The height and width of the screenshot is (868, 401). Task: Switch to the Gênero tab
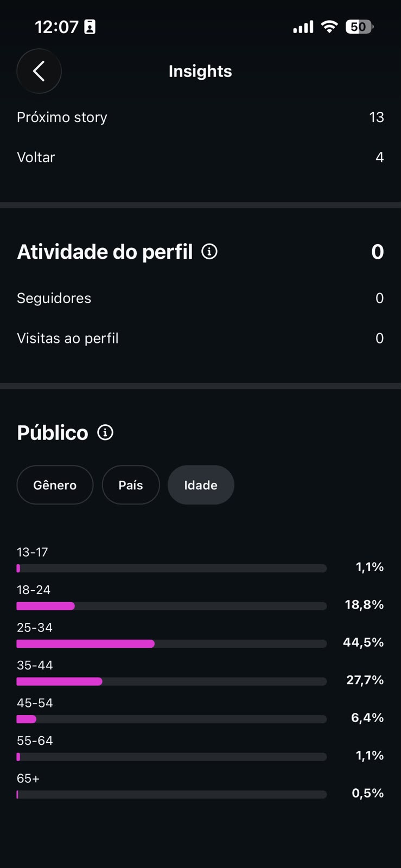(x=55, y=485)
